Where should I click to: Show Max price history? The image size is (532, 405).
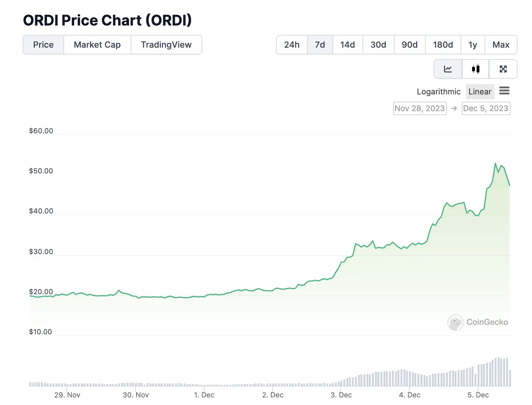501,45
